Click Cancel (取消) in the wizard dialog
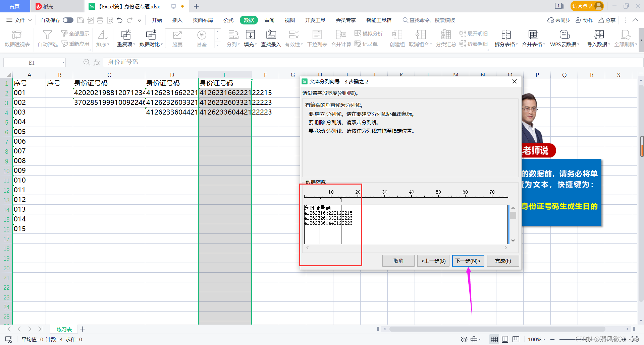 point(398,261)
